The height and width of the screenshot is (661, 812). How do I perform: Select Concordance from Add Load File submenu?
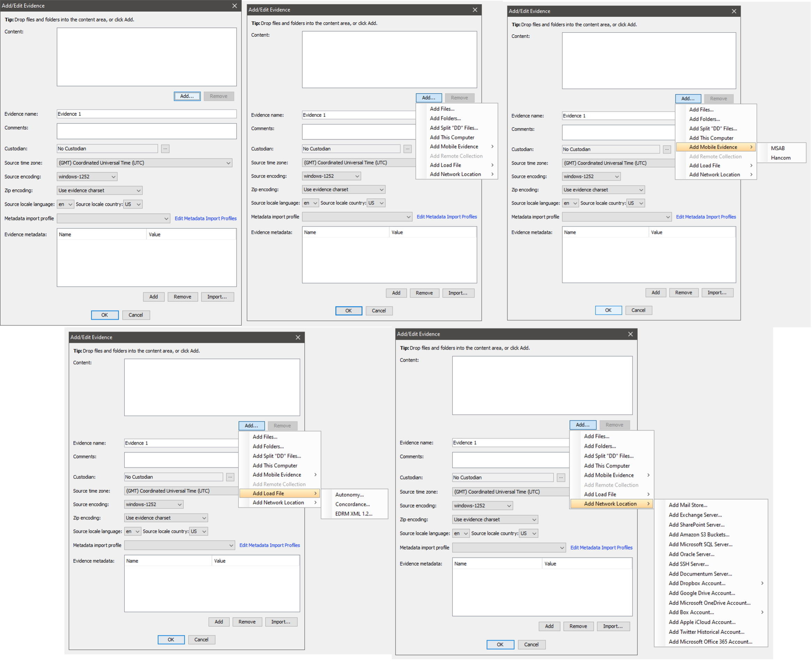(x=352, y=504)
